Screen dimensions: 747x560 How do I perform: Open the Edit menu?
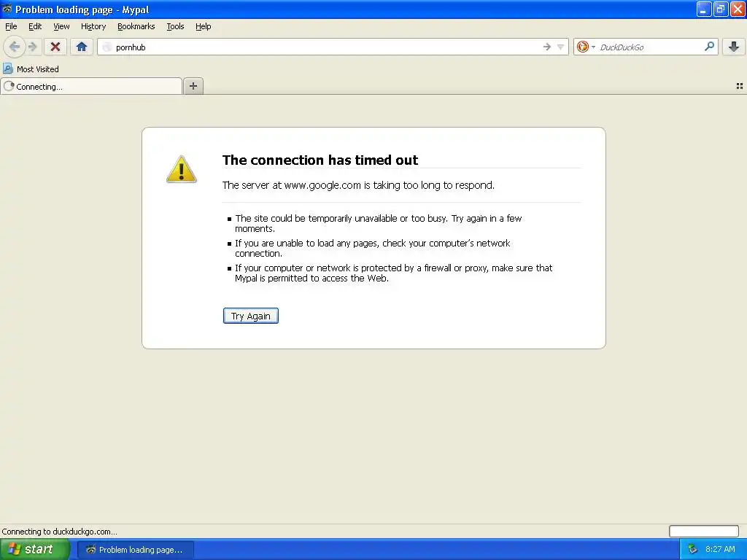pos(35,26)
